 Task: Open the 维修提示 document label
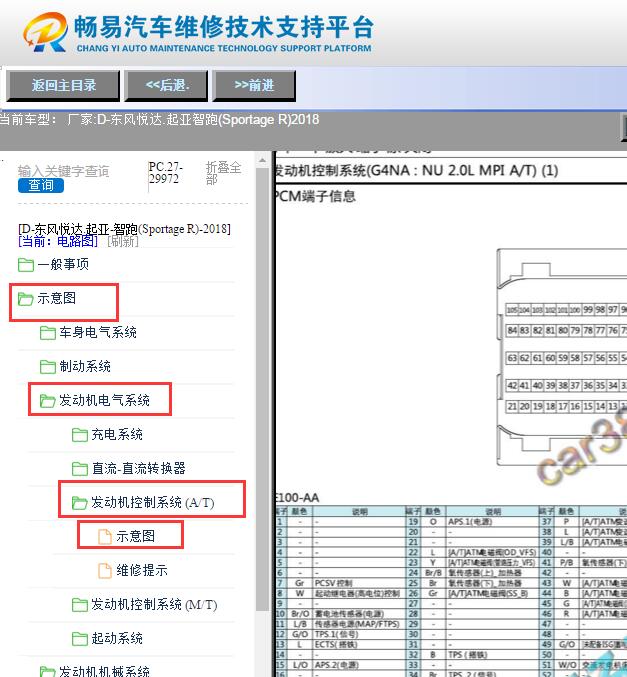pyautogui.click(x=142, y=571)
